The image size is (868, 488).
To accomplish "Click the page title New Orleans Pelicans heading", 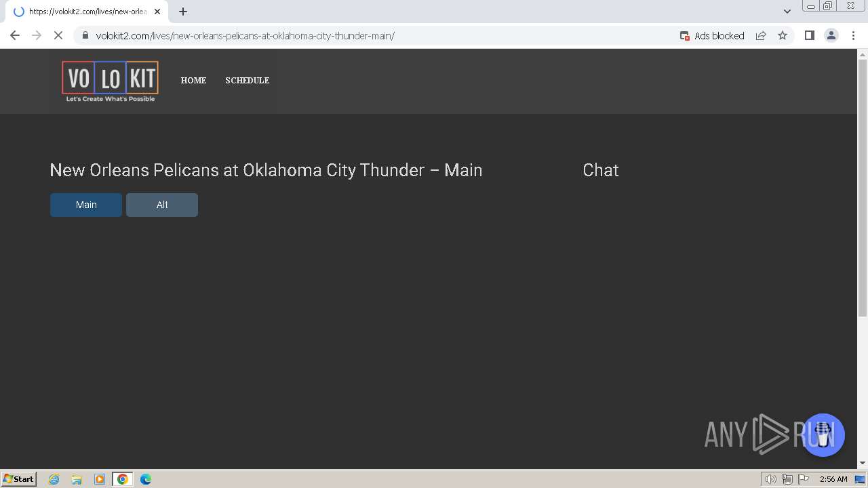I will pyautogui.click(x=266, y=170).
